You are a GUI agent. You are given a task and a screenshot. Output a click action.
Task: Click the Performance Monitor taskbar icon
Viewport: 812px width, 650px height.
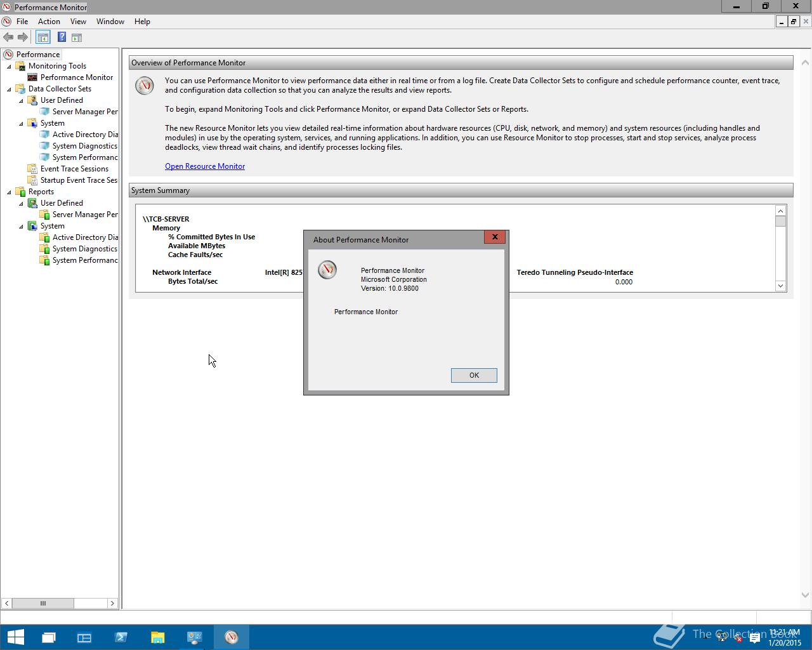click(232, 637)
